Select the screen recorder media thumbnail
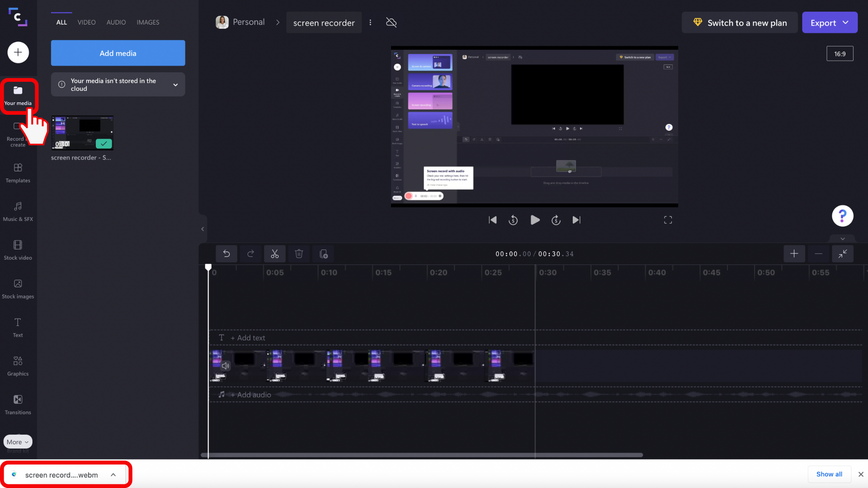The width and height of the screenshot is (868, 488). point(82,132)
